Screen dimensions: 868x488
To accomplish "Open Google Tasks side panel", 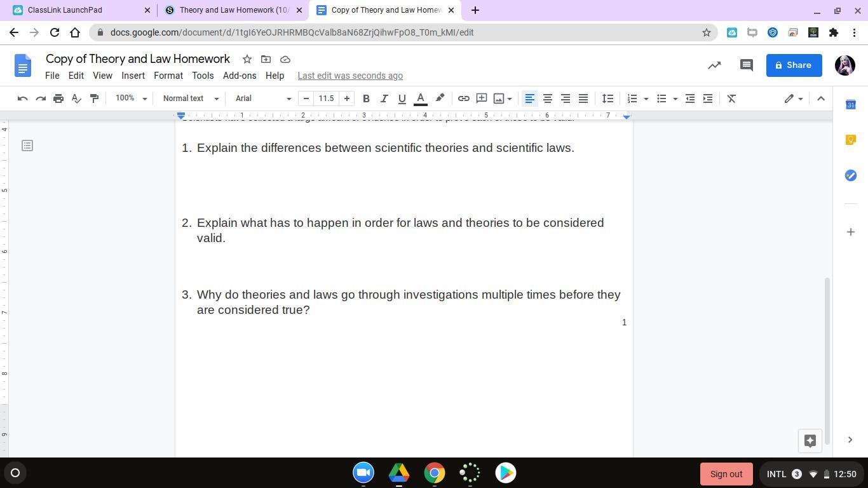I will pyautogui.click(x=851, y=175).
